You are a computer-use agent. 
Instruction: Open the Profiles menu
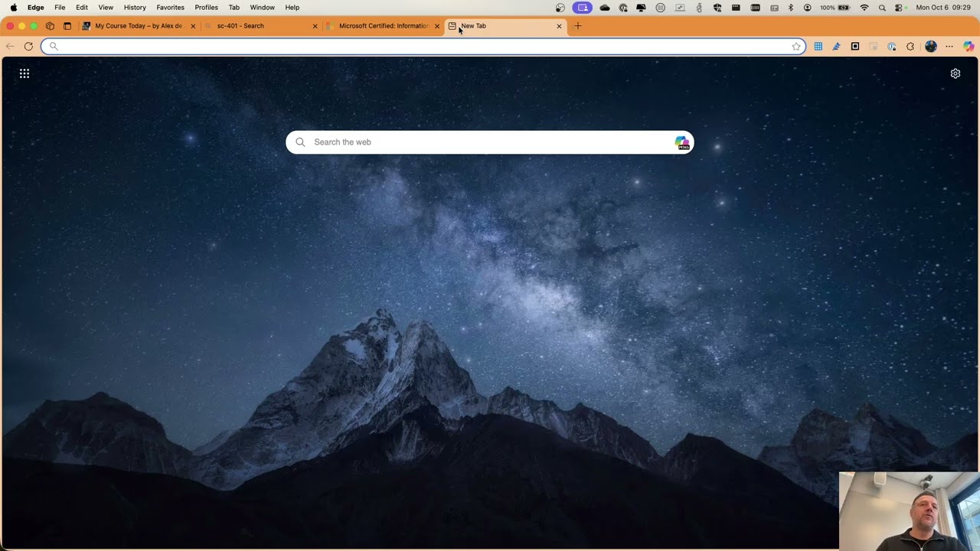[x=207, y=8]
